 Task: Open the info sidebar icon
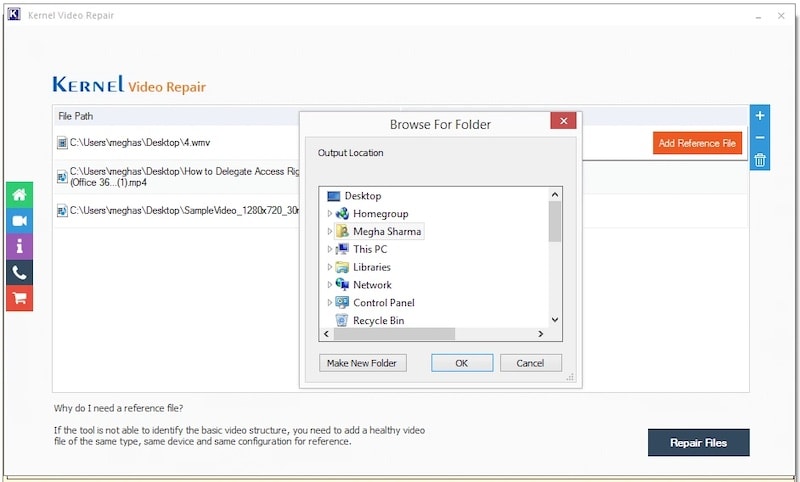(19, 247)
